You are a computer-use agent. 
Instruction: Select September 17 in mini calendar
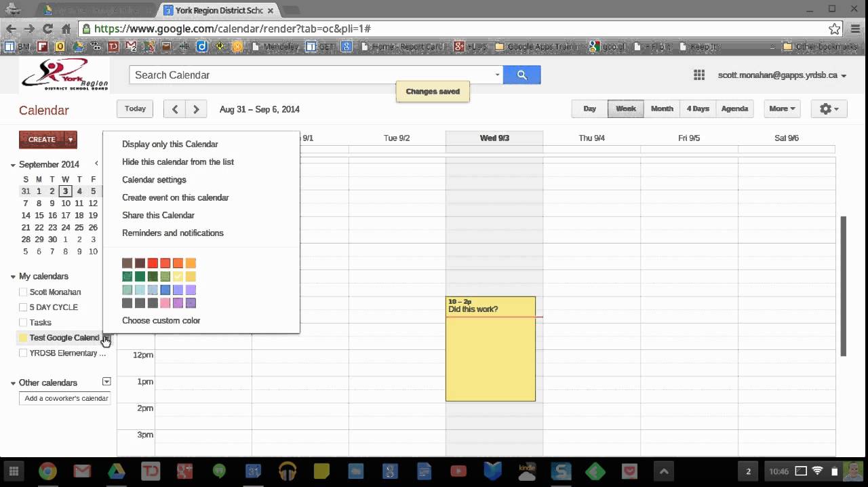66,216
